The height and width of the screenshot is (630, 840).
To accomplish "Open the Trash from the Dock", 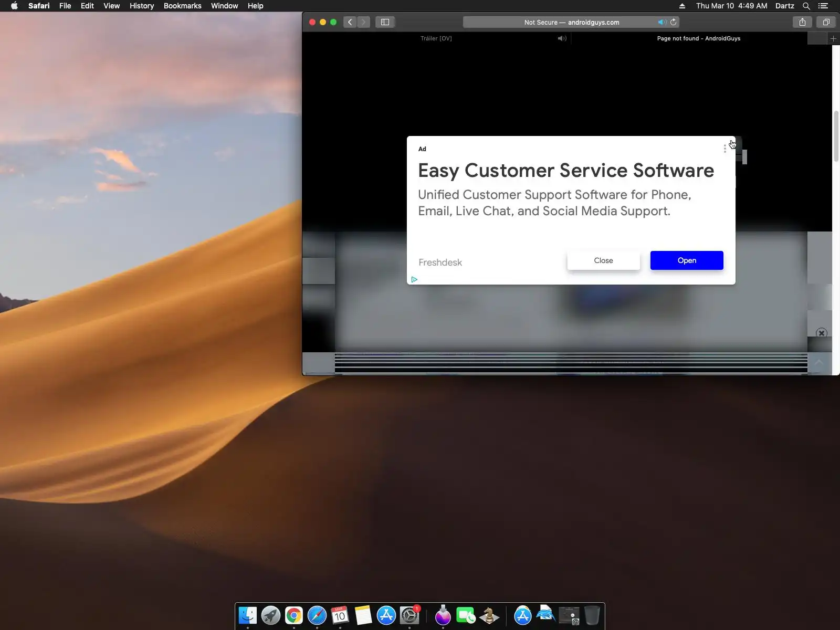I will [592, 615].
